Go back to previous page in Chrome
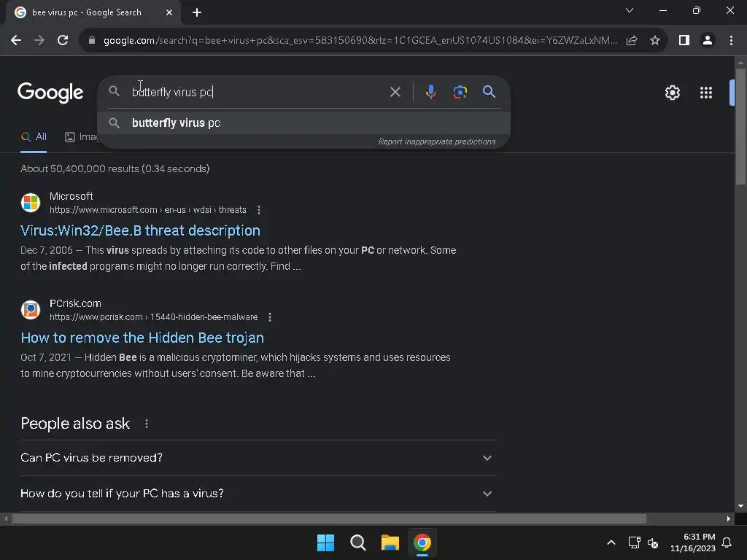 pos(16,41)
